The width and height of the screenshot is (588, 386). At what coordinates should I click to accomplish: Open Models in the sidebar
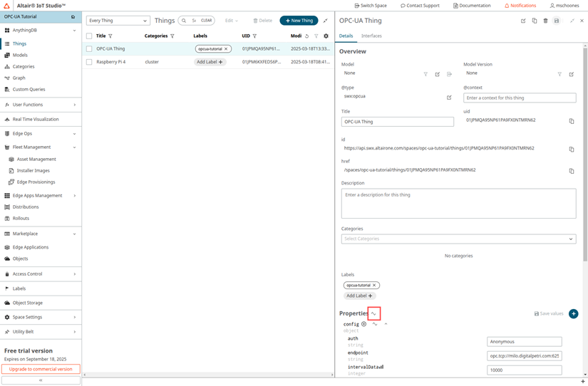click(x=20, y=55)
